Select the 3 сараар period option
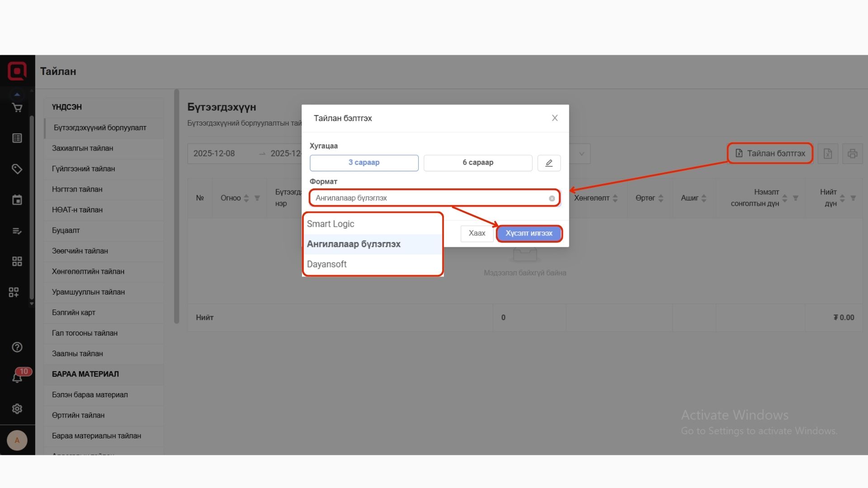The image size is (868, 488). coord(364,163)
